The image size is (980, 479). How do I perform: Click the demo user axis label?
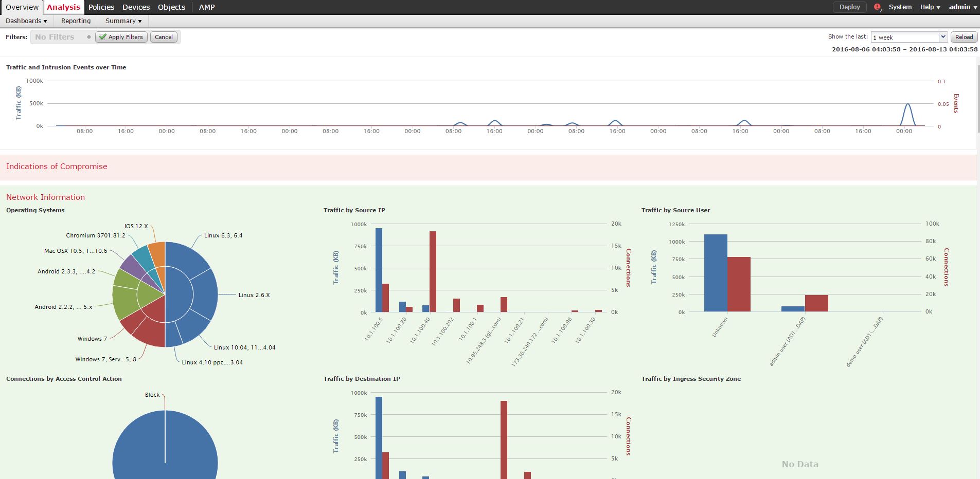click(x=865, y=342)
